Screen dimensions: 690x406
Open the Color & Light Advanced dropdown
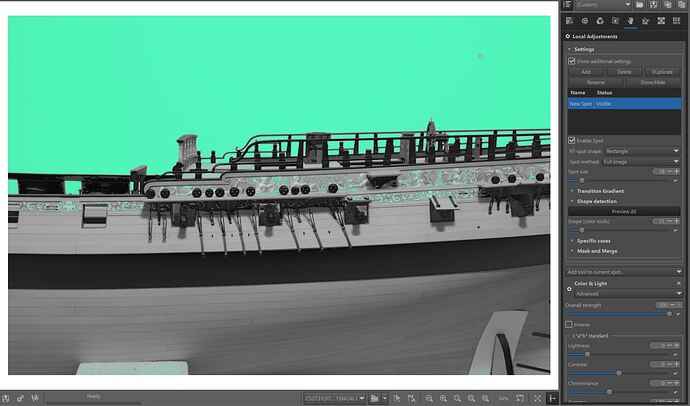[628, 293]
